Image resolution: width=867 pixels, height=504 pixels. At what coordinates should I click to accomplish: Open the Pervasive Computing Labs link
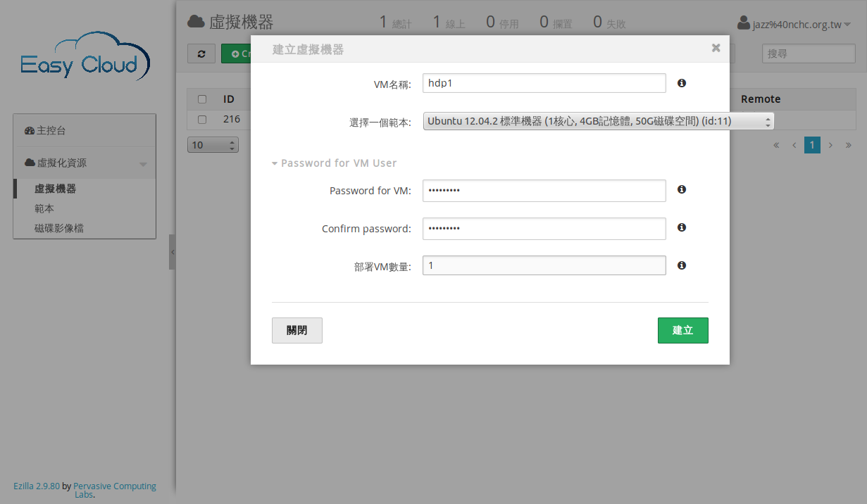pos(114,486)
